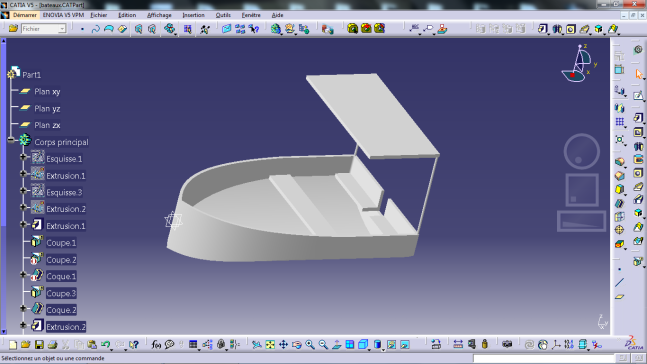Click the Zoom Out magnifier icon
Screen dimensions: 647x364
click(323, 345)
